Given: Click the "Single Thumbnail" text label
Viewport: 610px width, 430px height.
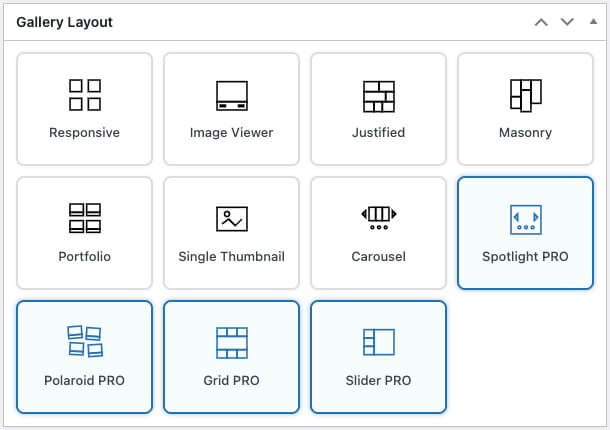Looking at the screenshot, I should click(231, 256).
